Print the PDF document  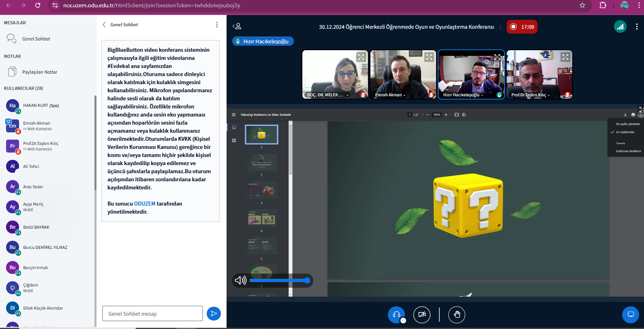point(633,115)
